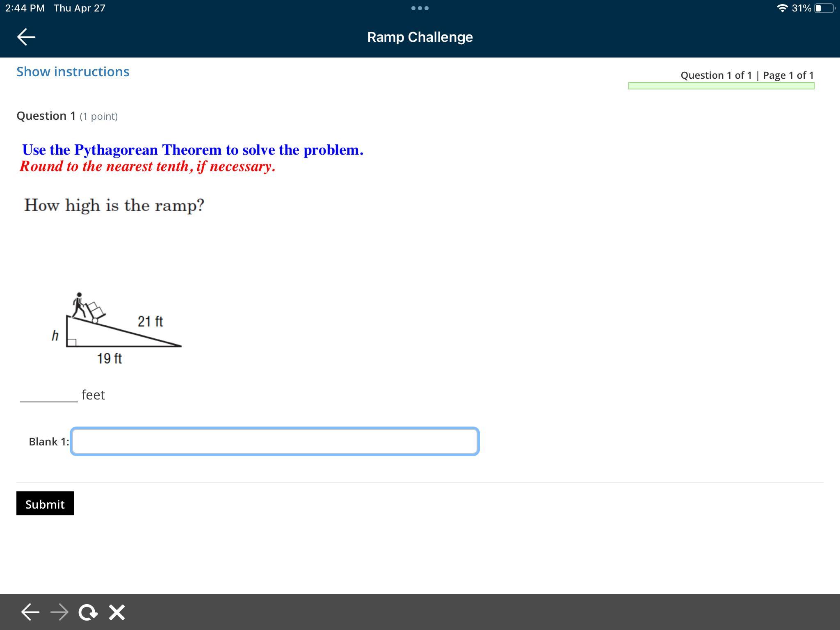Tap the battery status icon

coord(824,8)
